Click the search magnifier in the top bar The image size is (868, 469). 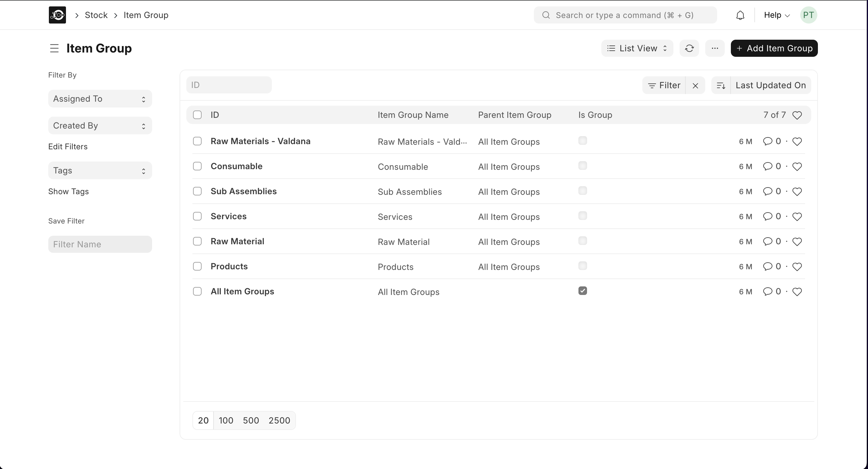(x=545, y=15)
